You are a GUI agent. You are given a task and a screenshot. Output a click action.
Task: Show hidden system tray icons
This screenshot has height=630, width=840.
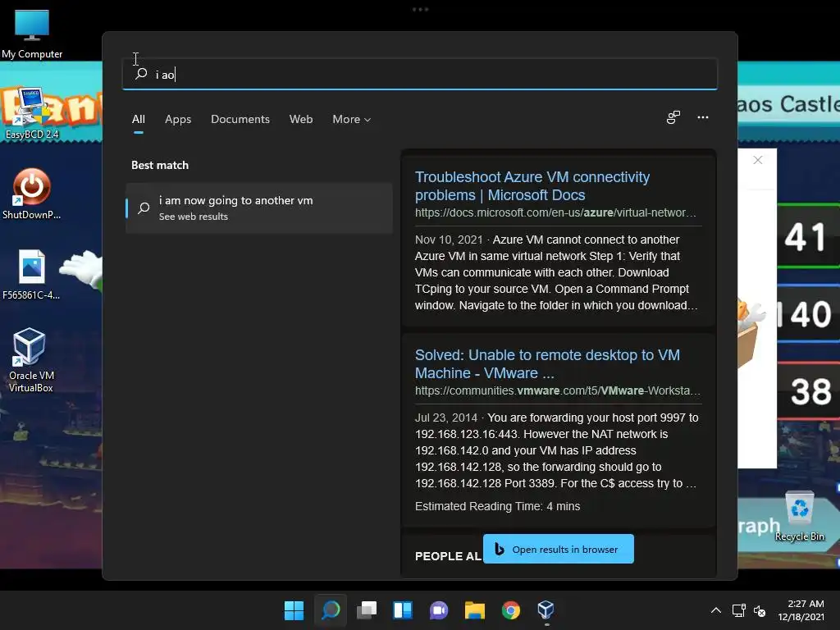click(715, 610)
